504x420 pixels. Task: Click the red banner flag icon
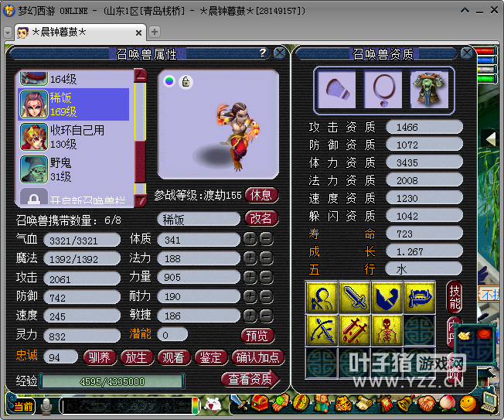[386, 403]
